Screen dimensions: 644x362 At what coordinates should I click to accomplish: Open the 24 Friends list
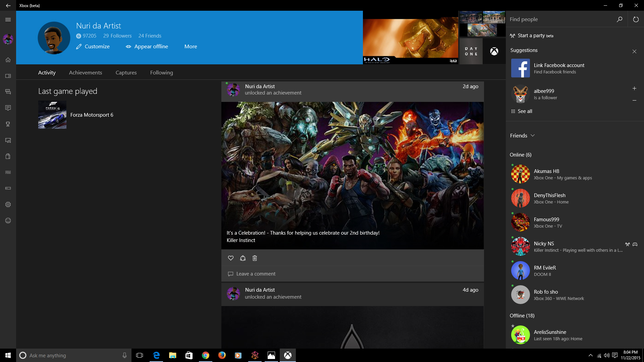150,36
